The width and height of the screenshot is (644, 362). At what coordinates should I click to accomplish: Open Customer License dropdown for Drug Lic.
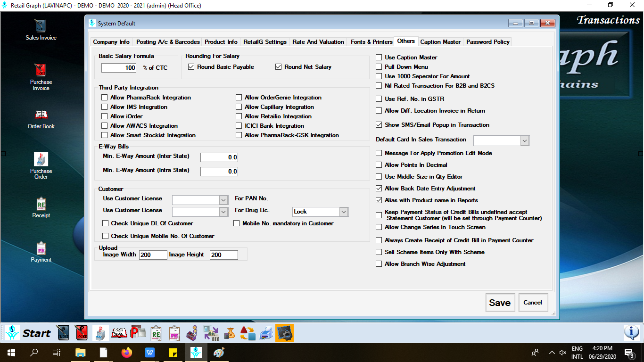[x=223, y=212]
